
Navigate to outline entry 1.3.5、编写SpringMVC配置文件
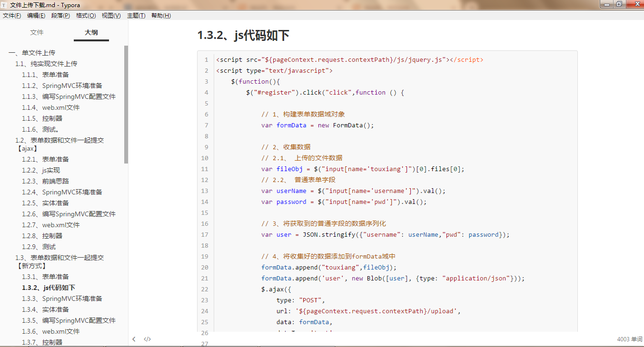tap(69, 320)
